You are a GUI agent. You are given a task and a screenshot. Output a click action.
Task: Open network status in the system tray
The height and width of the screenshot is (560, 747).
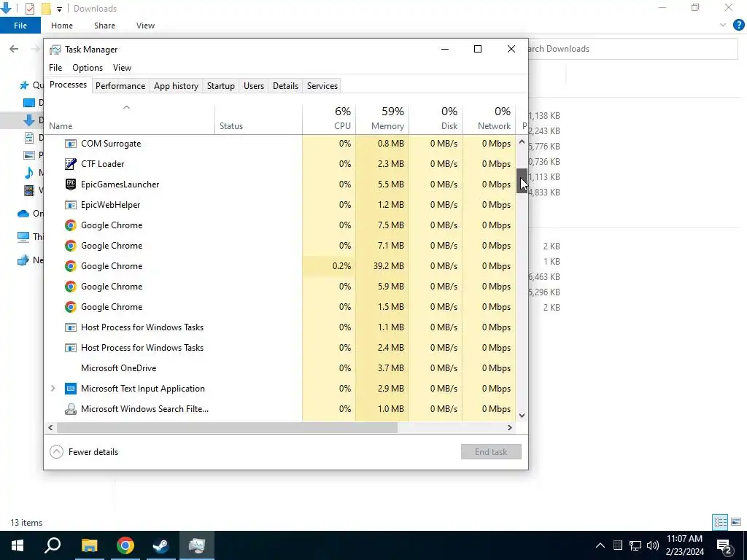[635, 545]
